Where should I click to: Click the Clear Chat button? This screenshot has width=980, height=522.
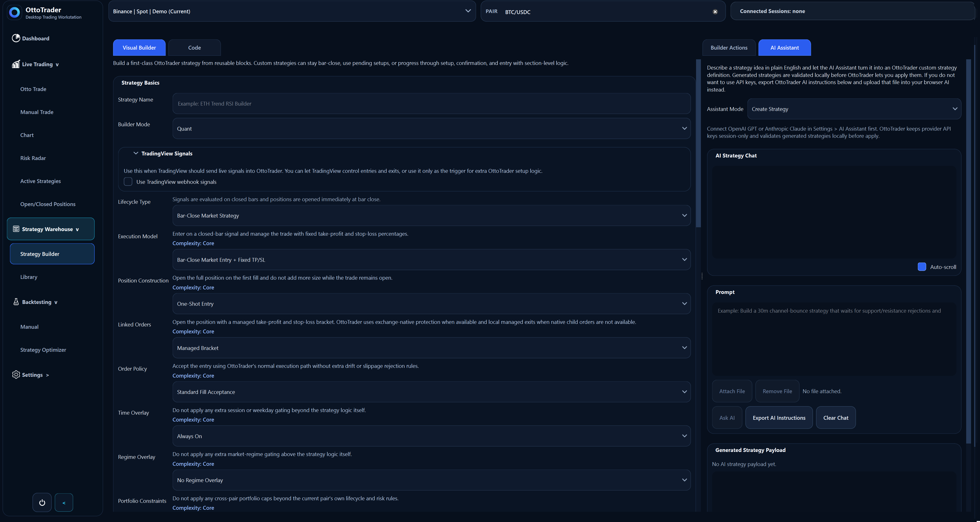coord(836,418)
